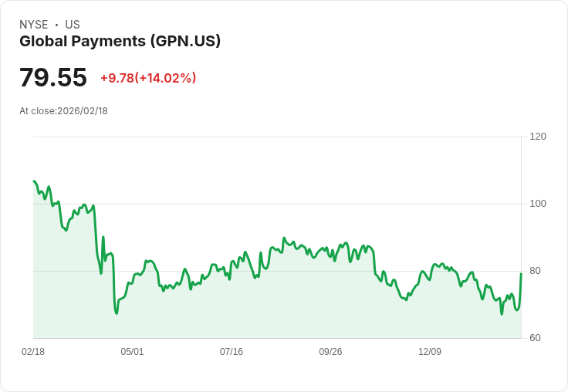This screenshot has width=568, height=392.
Task: Click the current price 79.55
Action: (53, 77)
